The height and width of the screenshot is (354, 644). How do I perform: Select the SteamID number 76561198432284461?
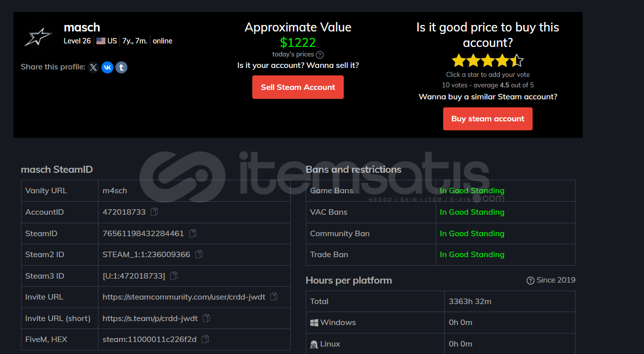[143, 233]
